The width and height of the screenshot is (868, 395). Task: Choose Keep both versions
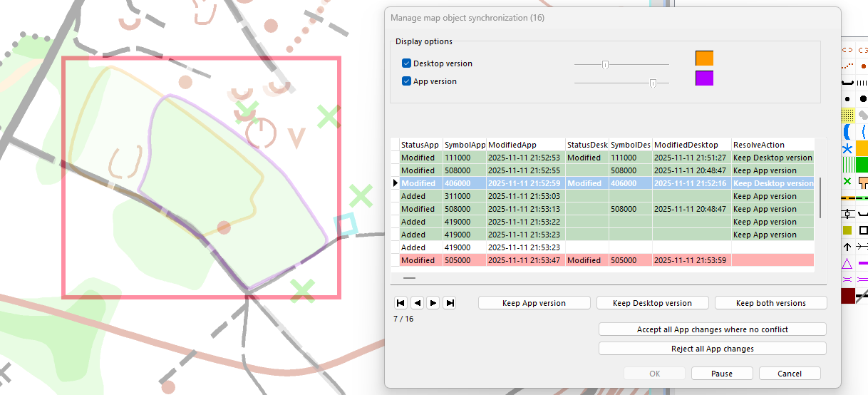click(770, 303)
